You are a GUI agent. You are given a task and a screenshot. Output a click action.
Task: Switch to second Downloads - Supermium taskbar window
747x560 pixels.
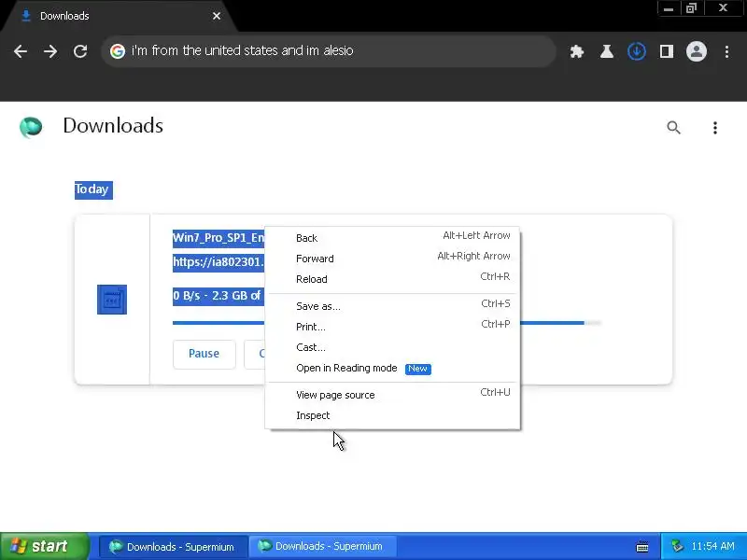(322, 546)
